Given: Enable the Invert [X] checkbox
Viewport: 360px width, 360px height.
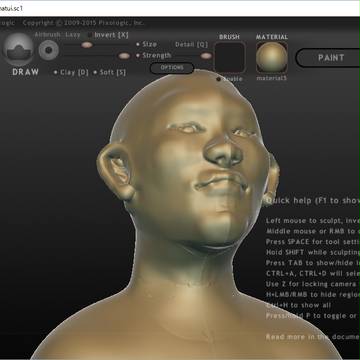Looking at the screenshot, I should [108, 35].
